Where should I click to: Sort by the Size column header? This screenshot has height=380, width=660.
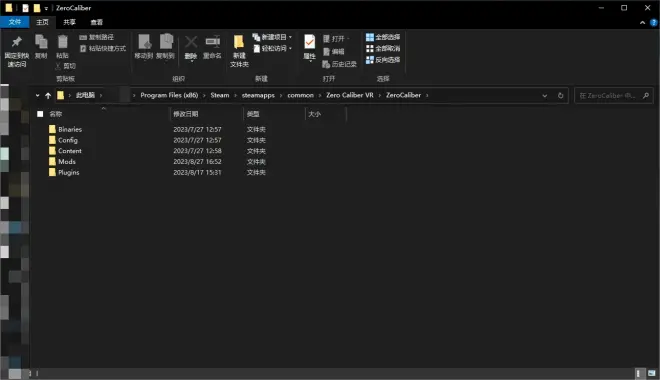(x=314, y=114)
